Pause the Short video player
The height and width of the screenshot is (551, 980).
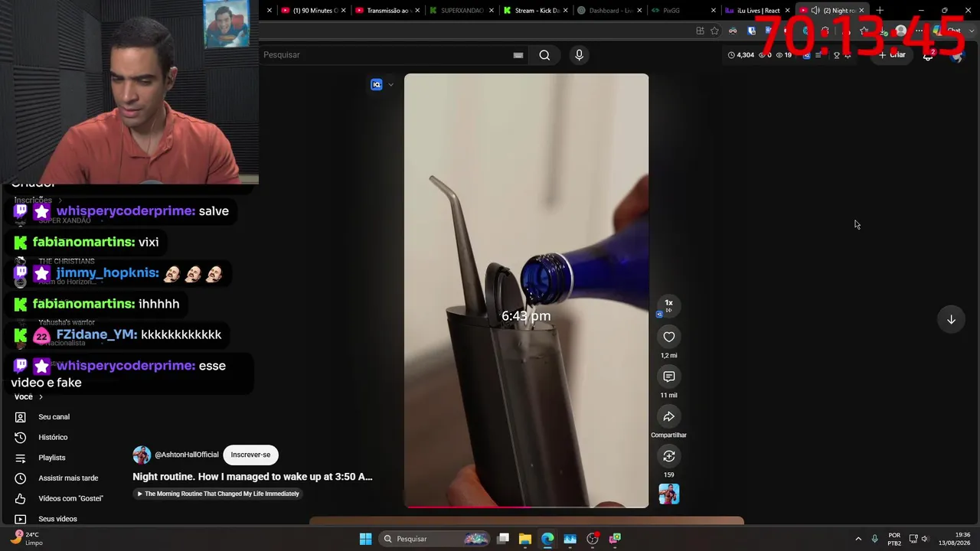pyautogui.click(x=526, y=291)
